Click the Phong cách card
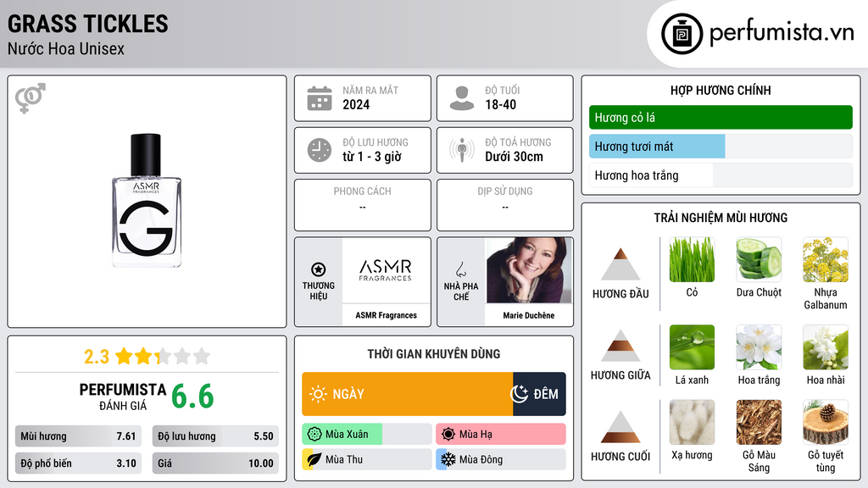The width and height of the screenshot is (868, 488). [x=363, y=205]
